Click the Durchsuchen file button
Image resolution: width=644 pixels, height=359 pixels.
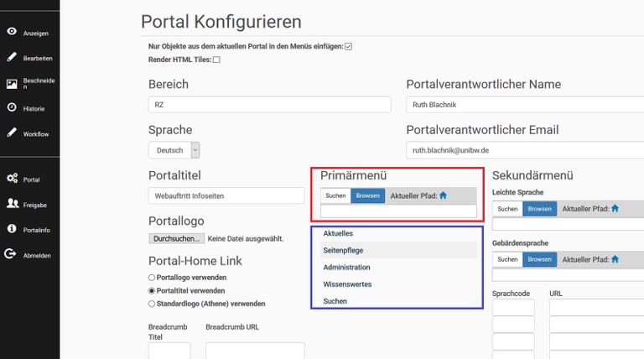(177, 239)
